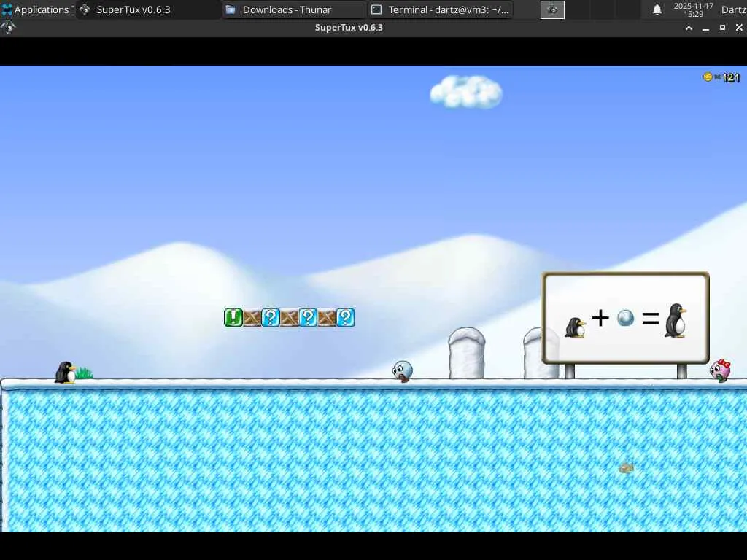747x560 pixels.
Task: Click the white cloud in the sky
Action: (466, 91)
